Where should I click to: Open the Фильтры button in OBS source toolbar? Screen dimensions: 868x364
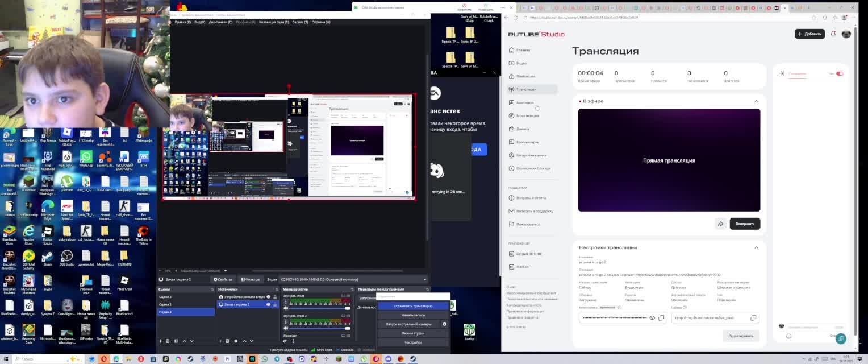250,279
